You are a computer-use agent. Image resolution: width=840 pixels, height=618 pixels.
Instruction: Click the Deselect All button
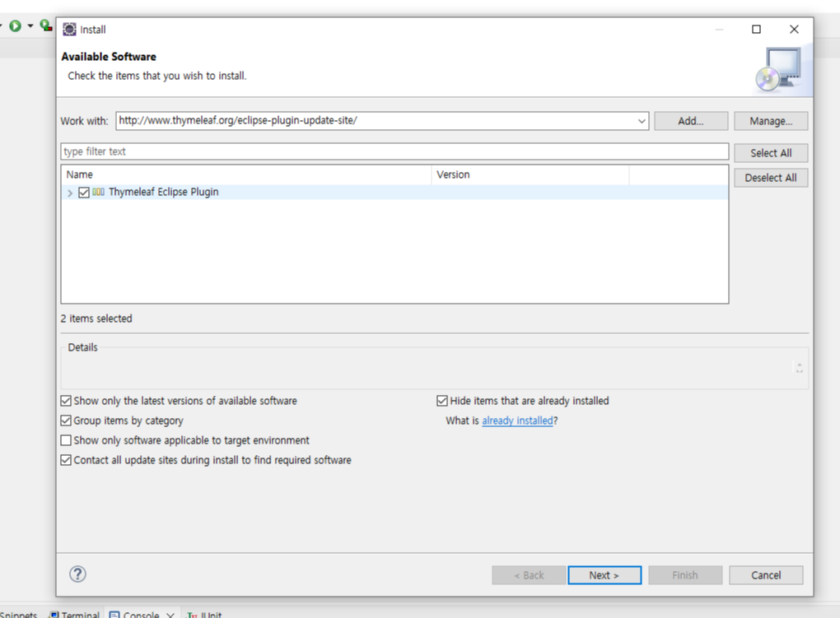point(771,178)
